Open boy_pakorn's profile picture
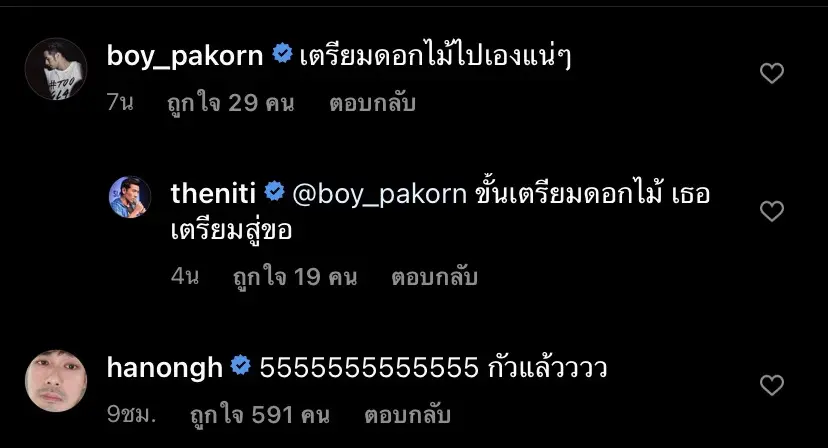This screenshot has width=828, height=448. (x=56, y=69)
